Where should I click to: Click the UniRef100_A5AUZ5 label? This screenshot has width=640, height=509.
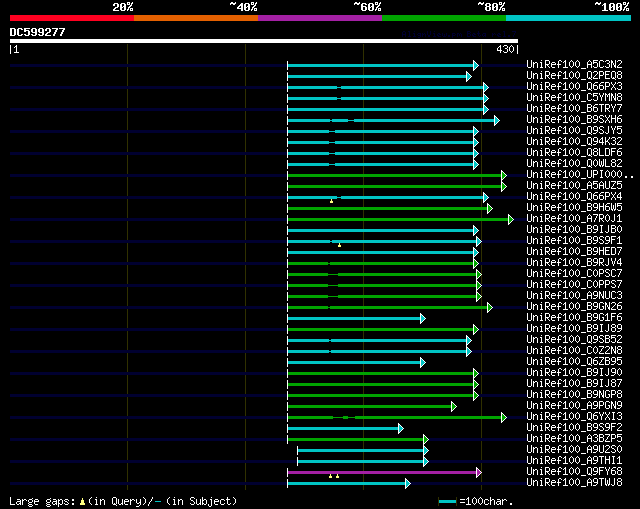click(x=574, y=185)
